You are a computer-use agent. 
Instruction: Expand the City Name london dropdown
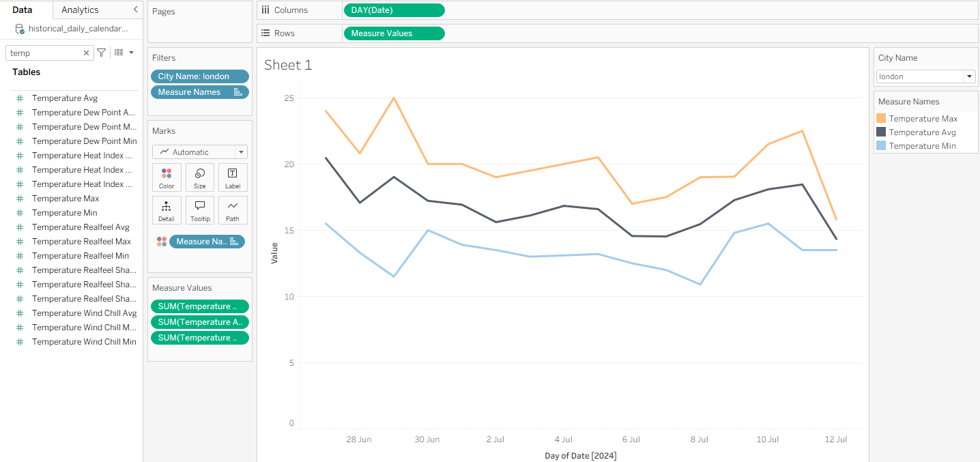[969, 76]
